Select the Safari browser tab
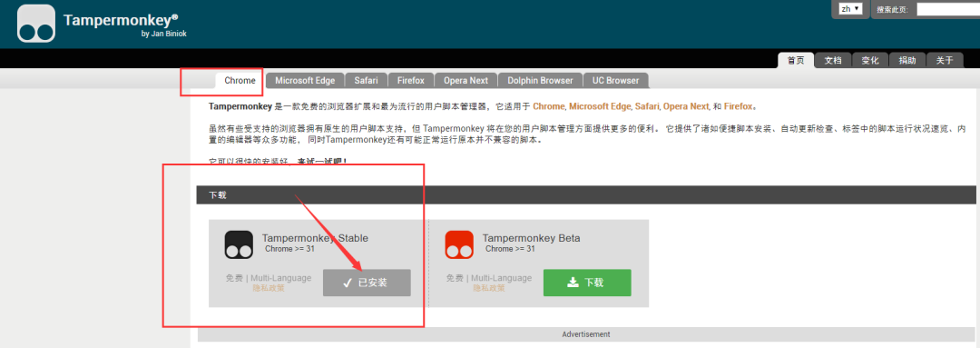 366,81
